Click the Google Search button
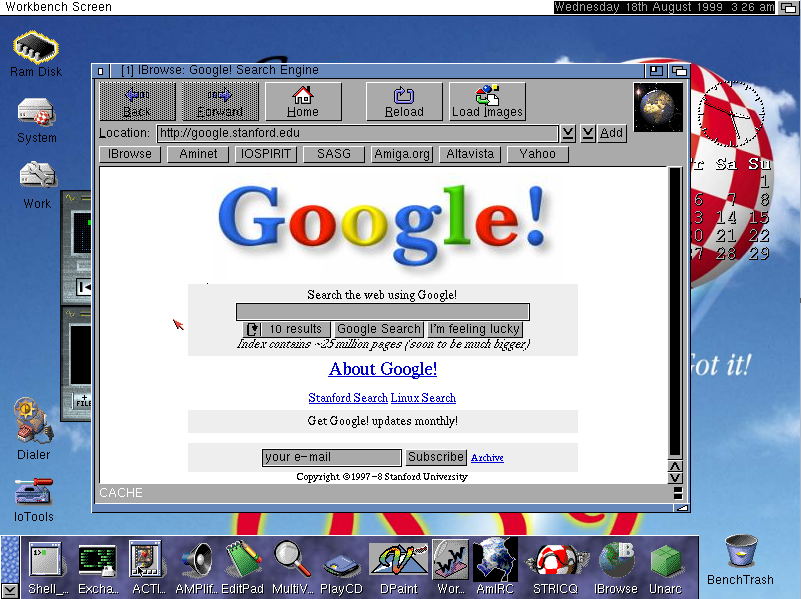801x599 pixels. pyautogui.click(x=379, y=329)
